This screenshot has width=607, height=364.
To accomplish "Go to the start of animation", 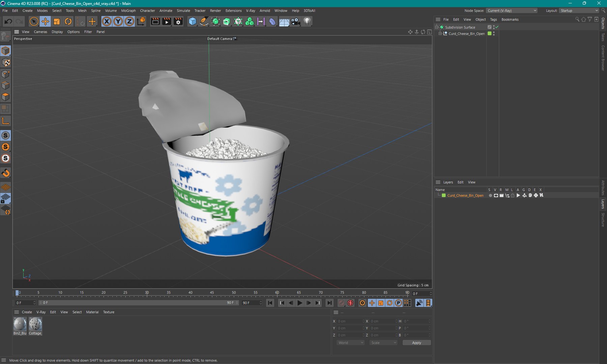I will point(270,303).
